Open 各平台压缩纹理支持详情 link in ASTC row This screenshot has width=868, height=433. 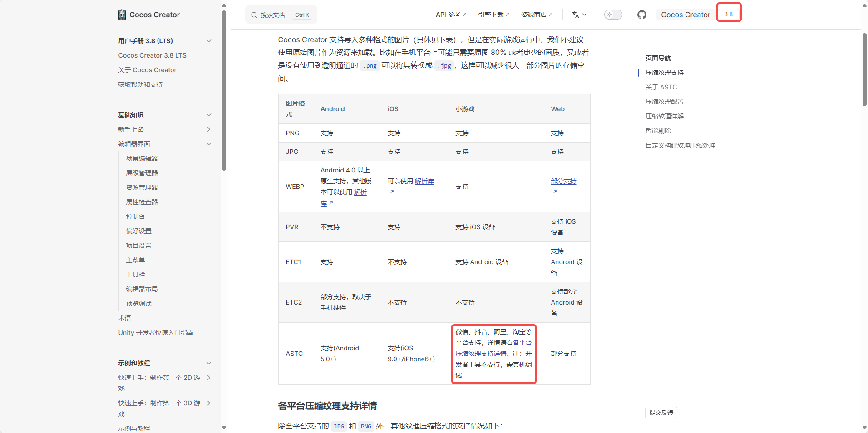pyautogui.click(x=481, y=354)
